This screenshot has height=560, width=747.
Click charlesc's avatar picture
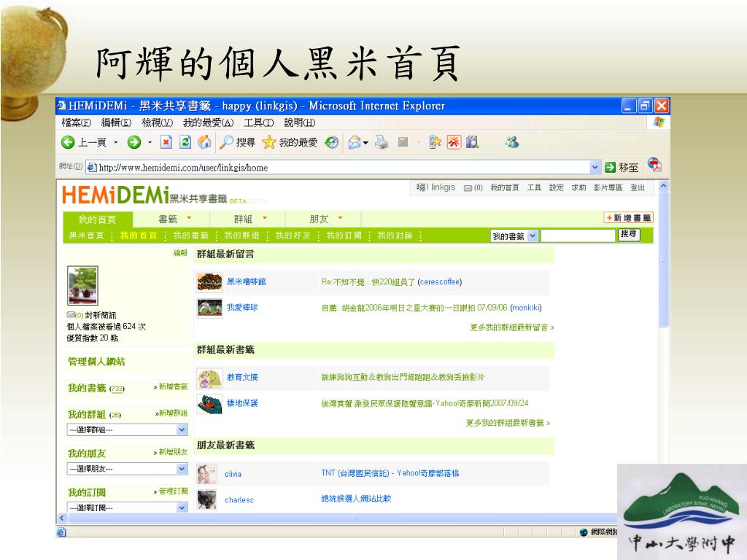click(207, 499)
